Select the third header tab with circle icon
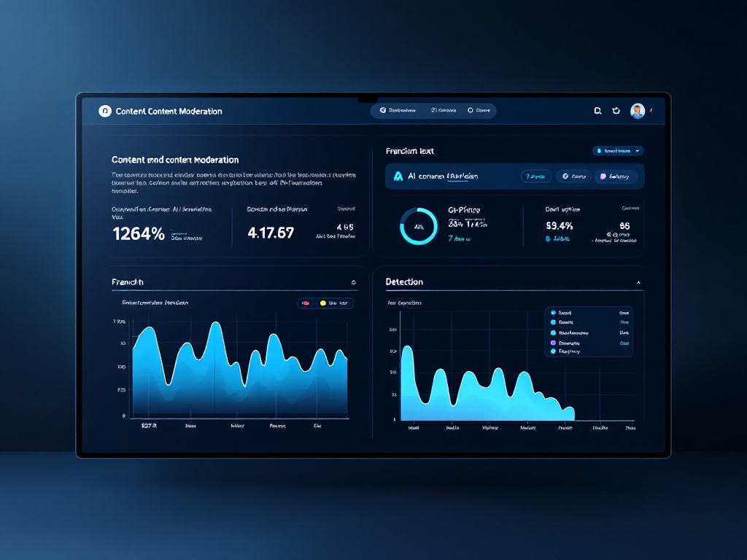Viewport: 747px width, 560px height. click(479, 111)
